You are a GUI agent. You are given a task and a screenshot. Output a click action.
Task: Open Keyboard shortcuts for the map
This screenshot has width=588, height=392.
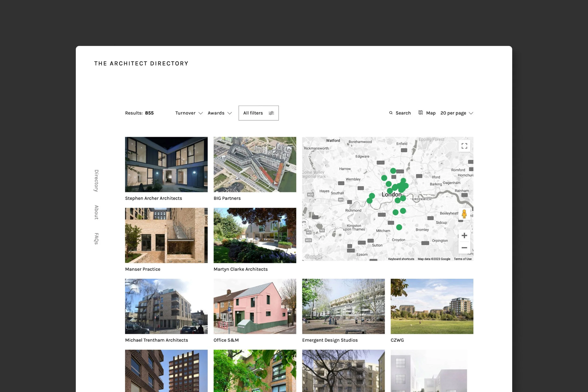click(401, 259)
